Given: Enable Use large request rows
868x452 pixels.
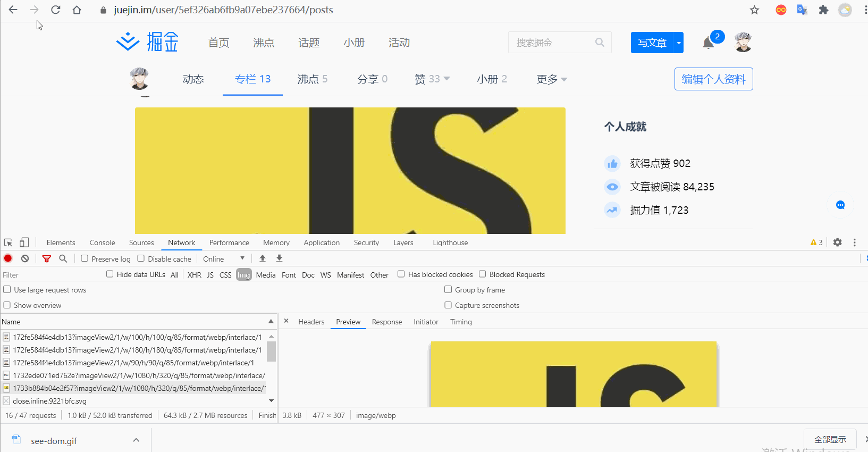Looking at the screenshot, I should [7, 289].
